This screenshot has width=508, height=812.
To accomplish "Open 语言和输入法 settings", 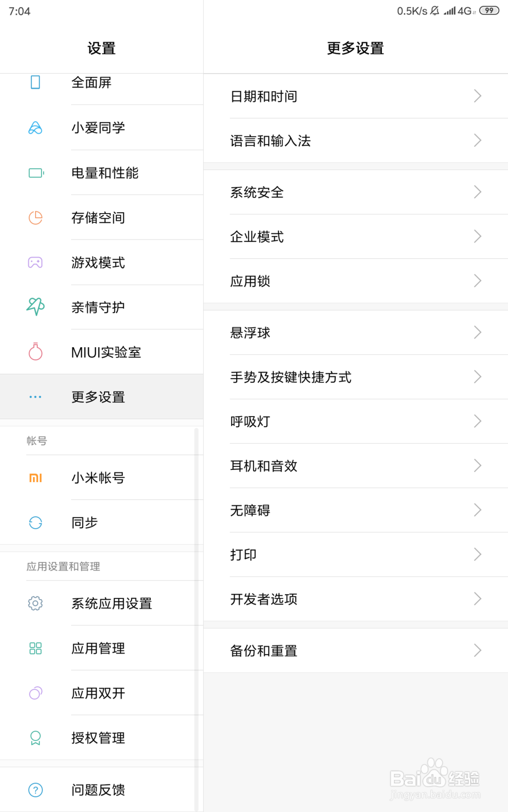I will pos(356,141).
